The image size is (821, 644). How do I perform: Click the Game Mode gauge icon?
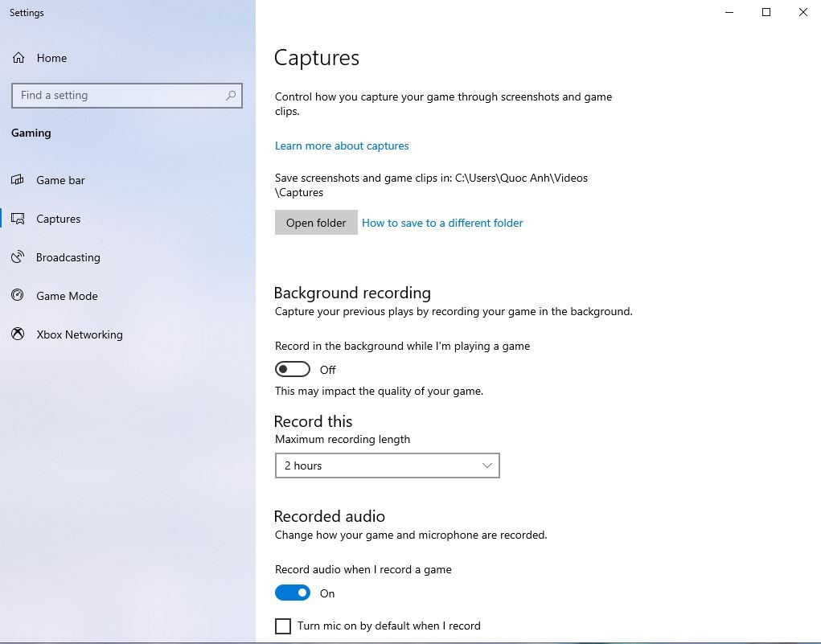[x=18, y=295]
